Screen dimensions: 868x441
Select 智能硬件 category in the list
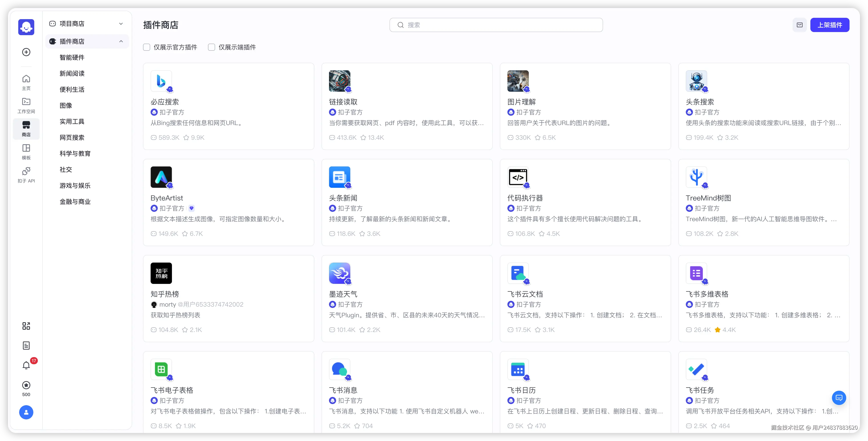(x=72, y=57)
